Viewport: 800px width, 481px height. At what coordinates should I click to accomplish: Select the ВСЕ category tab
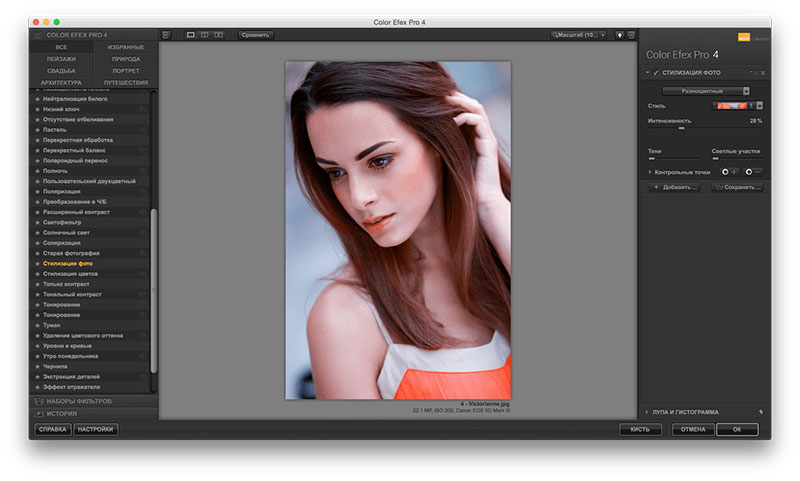pyautogui.click(x=61, y=47)
